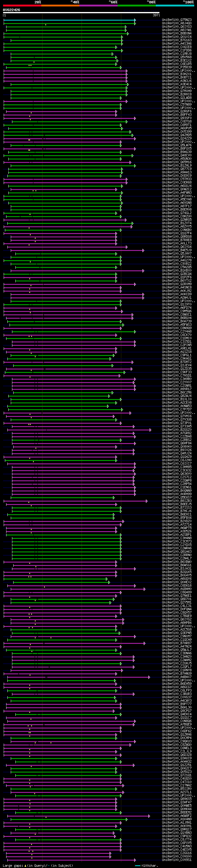Select hit label UniRef100_B9PT77
The width and height of the screenshot is (197, 868).
pyautogui.click(x=177, y=704)
